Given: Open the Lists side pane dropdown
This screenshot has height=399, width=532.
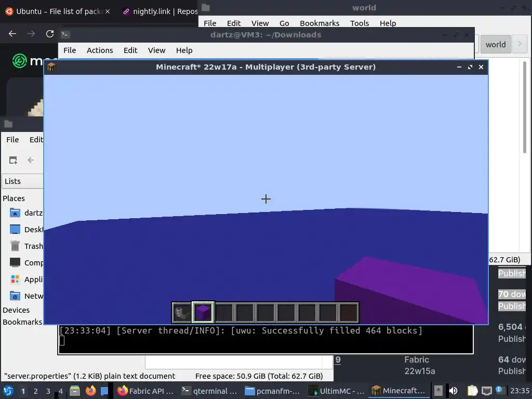Looking at the screenshot, I should pyautogui.click(x=22, y=181).
